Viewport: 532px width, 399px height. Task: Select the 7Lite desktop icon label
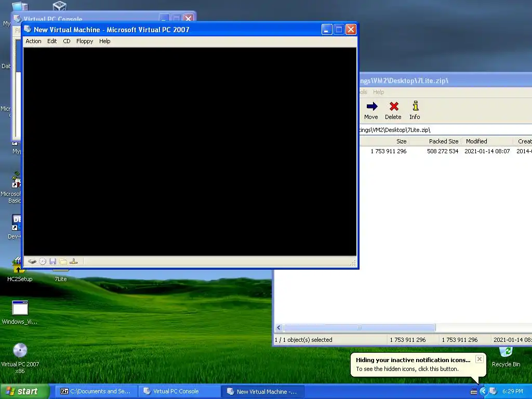[61, 279]
